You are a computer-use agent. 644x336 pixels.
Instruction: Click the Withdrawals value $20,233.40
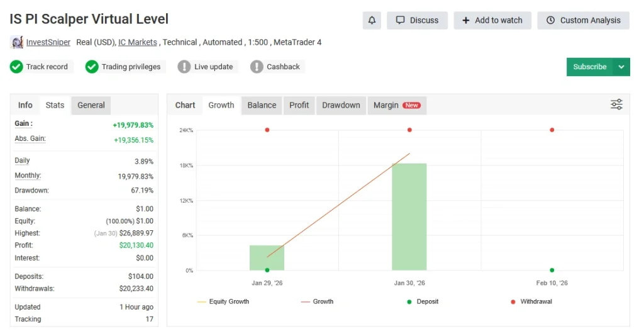tap(136, 288)
